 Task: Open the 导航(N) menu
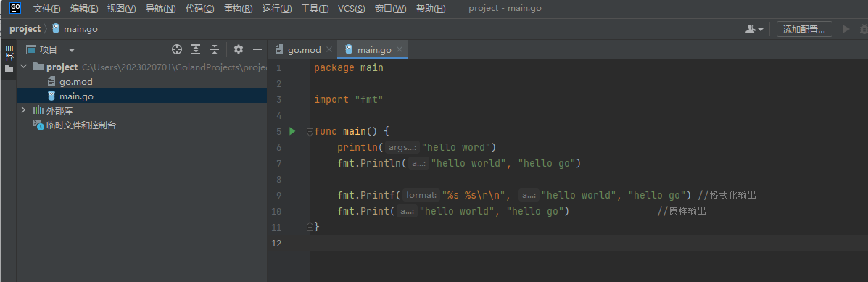pos(160,8)
